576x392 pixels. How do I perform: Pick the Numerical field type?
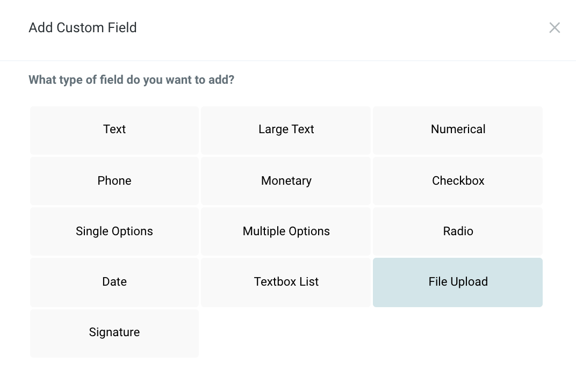pos(458,130)
